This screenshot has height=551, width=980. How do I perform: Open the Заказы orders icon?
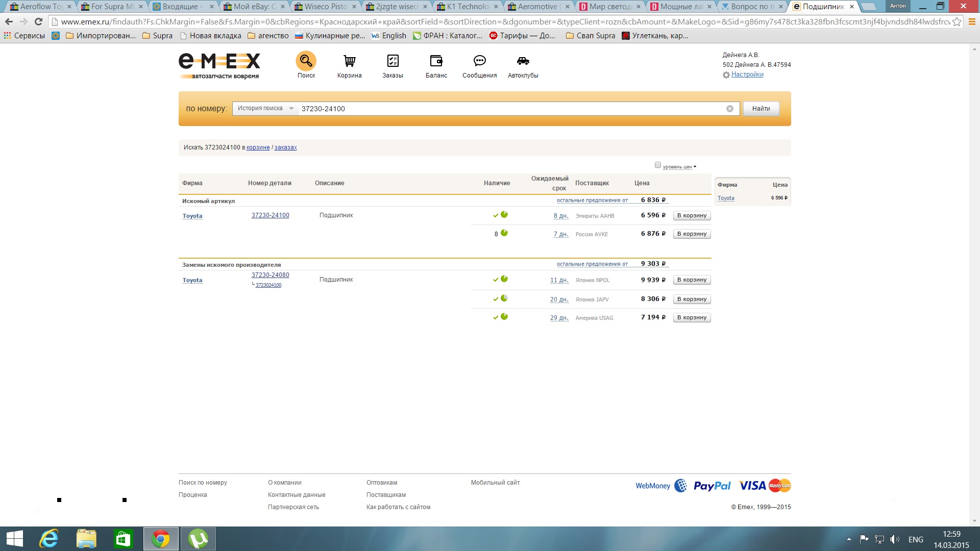click(393, 61)
